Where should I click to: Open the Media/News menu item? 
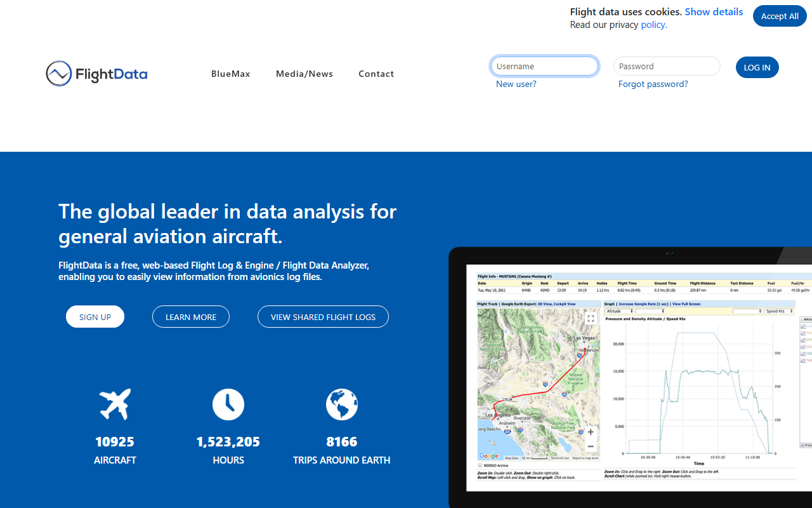(304, 74)
